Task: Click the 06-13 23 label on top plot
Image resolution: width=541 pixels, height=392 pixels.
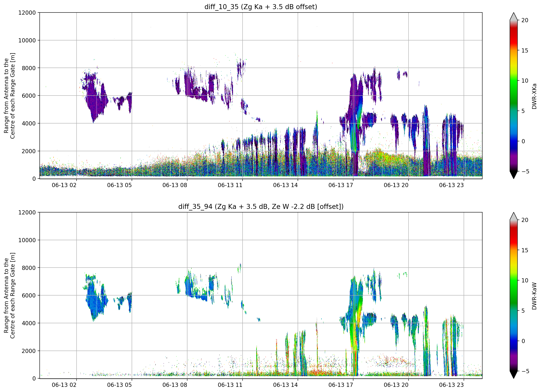Action: 452,185
